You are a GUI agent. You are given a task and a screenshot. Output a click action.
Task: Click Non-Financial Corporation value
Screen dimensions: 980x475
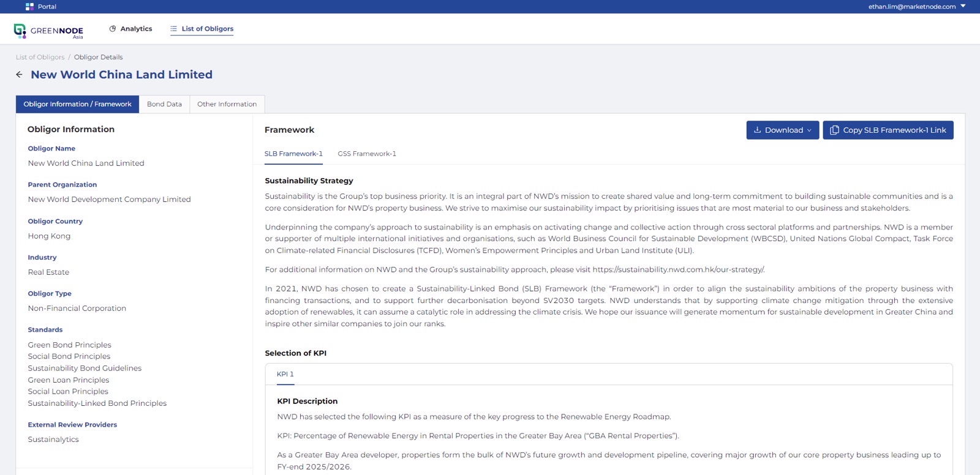pyautogui.click(x=77, y=309)
